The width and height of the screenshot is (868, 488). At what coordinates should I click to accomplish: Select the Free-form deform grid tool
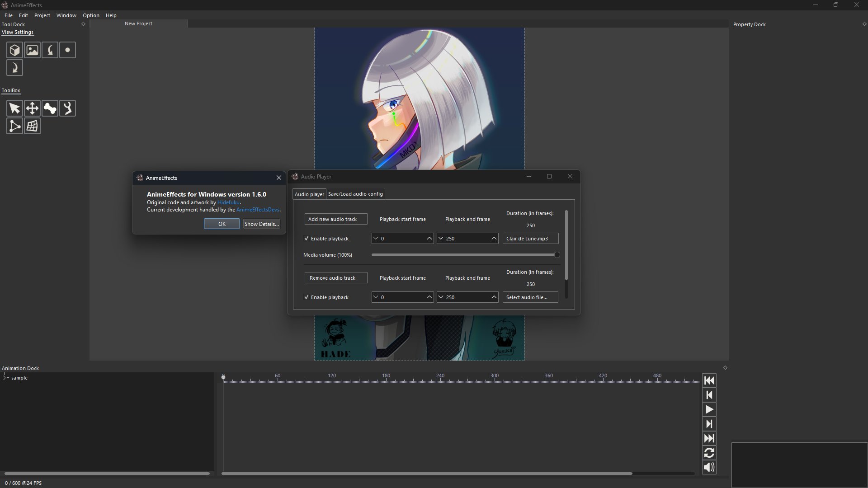tap(32, 126)
